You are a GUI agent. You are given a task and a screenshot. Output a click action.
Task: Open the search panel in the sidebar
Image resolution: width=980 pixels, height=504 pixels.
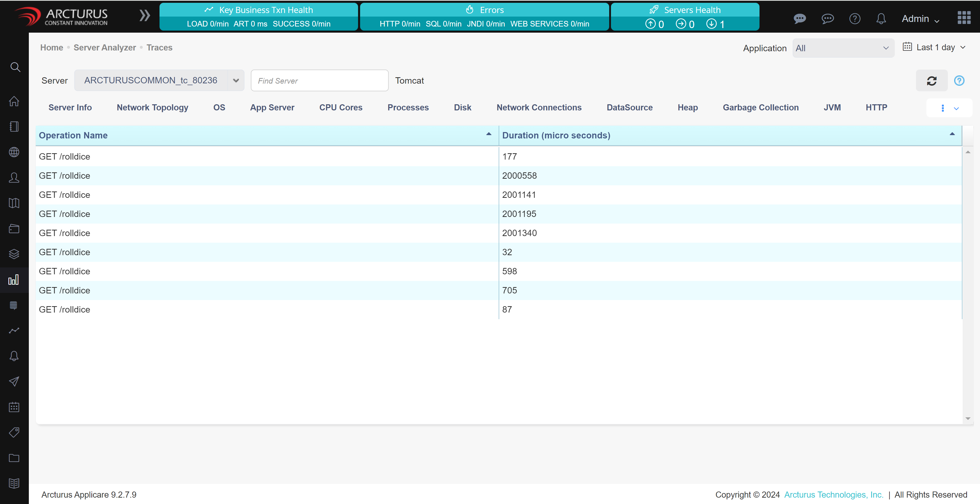(x=15, y=67)
